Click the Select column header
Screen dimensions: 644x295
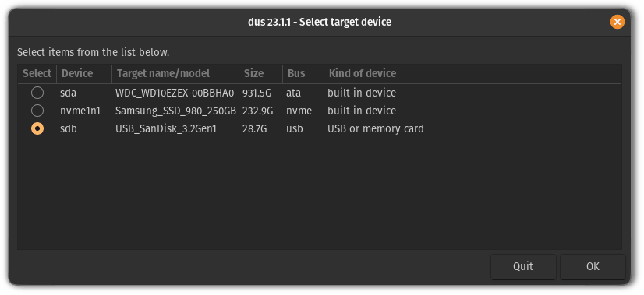coord(37,73)
